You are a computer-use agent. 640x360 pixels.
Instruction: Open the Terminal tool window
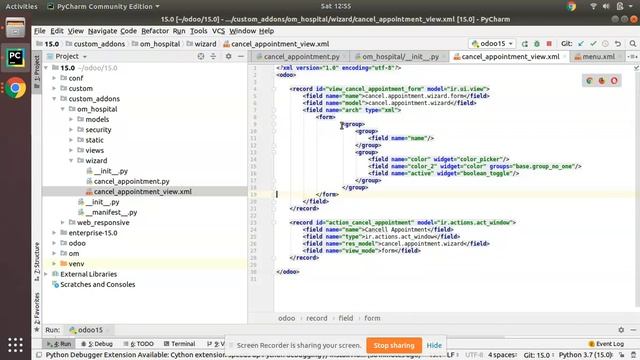click(x=179, y=344)
